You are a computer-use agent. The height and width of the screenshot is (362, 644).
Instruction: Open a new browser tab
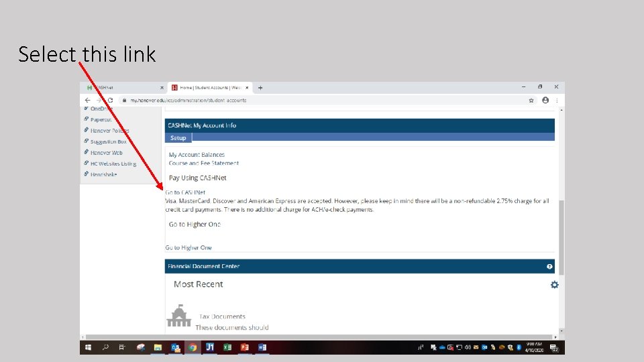pyautogui.click(x=260, y=88)
